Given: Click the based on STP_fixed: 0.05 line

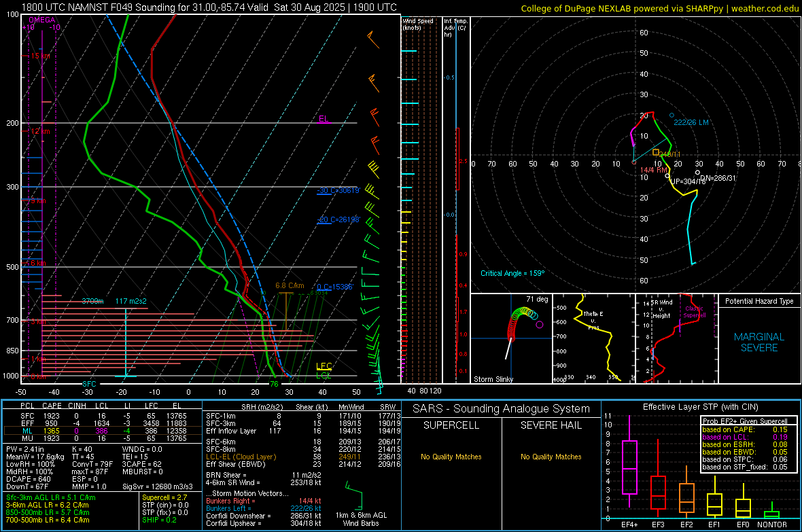Looking at the screenshot, I should click(x=745, y=467).
